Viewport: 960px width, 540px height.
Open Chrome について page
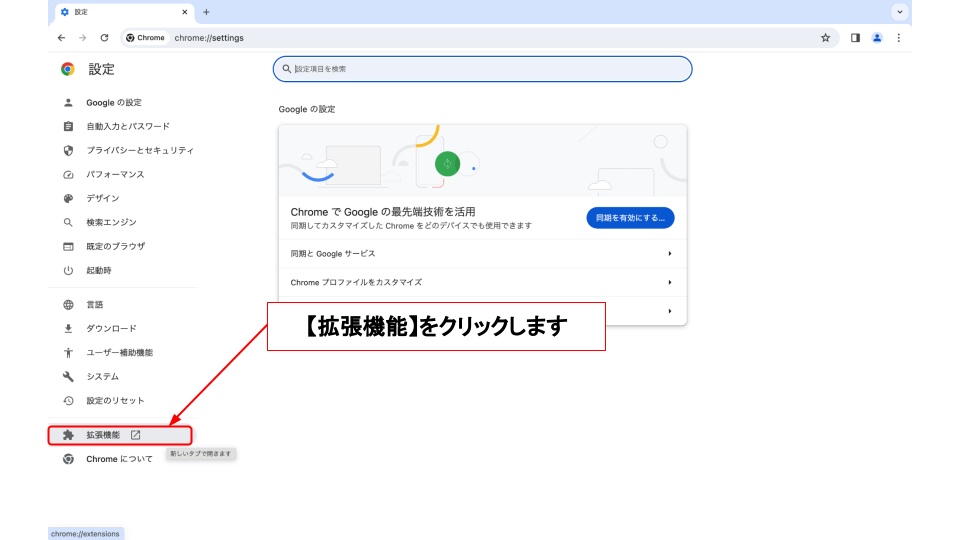(119, 459)
